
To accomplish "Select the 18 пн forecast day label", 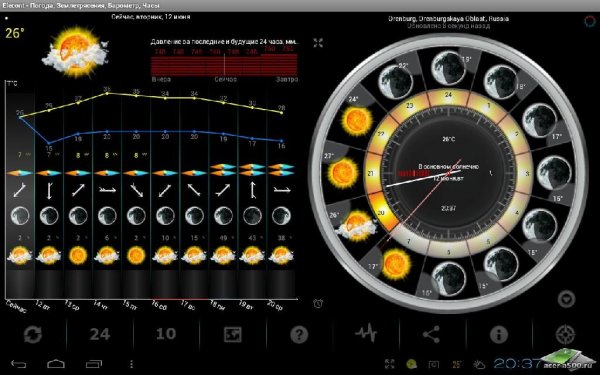I will pyautogui.click(x=217, y=305).
